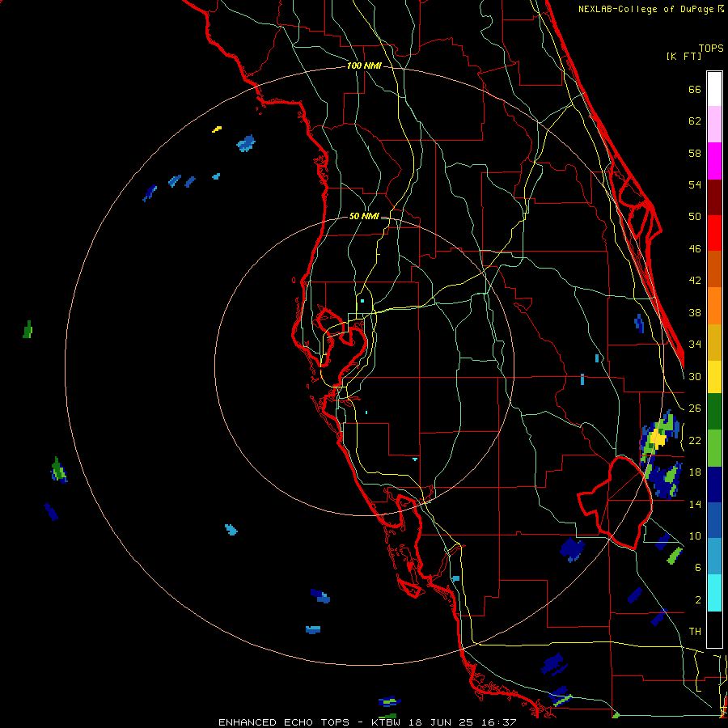This screenshot has height=728, width=728.
Task: Select the 14 legend value
Action: [695, 504]
